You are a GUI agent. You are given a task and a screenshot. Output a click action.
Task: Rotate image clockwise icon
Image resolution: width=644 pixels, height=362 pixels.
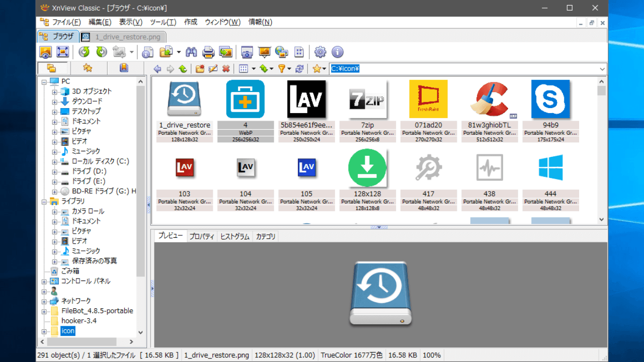click(102, 52)
